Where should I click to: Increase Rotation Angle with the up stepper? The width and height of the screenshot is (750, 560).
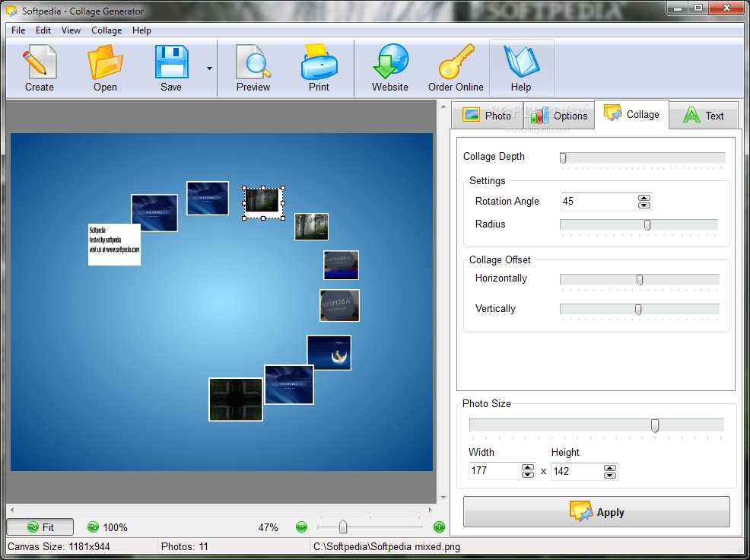[x=644, y=198]
